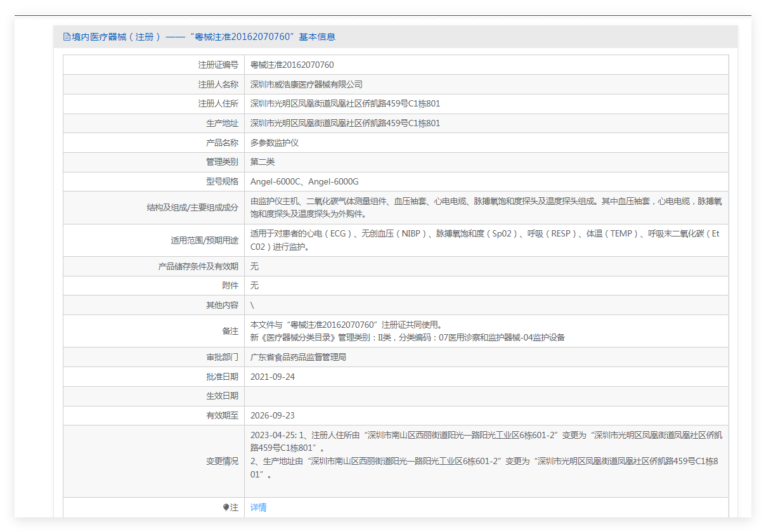Click expiry date 2026-09-23
Image resolution: width=766 pixels, height=532 pixels.
273,415
